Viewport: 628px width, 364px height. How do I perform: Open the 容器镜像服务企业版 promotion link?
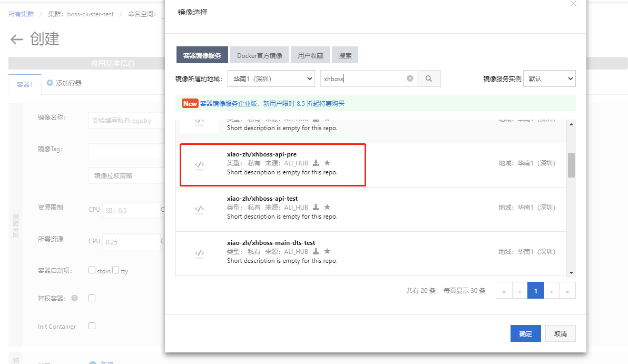click(272, 103)
